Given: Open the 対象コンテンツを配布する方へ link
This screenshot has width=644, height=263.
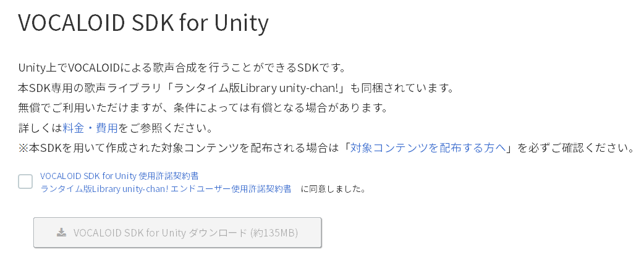Looking at the screenshot, I should 428,148.
